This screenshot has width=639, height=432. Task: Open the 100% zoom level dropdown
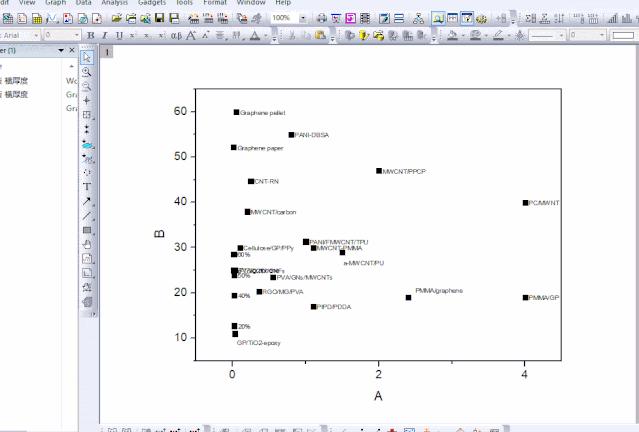[x=303, y=18]
